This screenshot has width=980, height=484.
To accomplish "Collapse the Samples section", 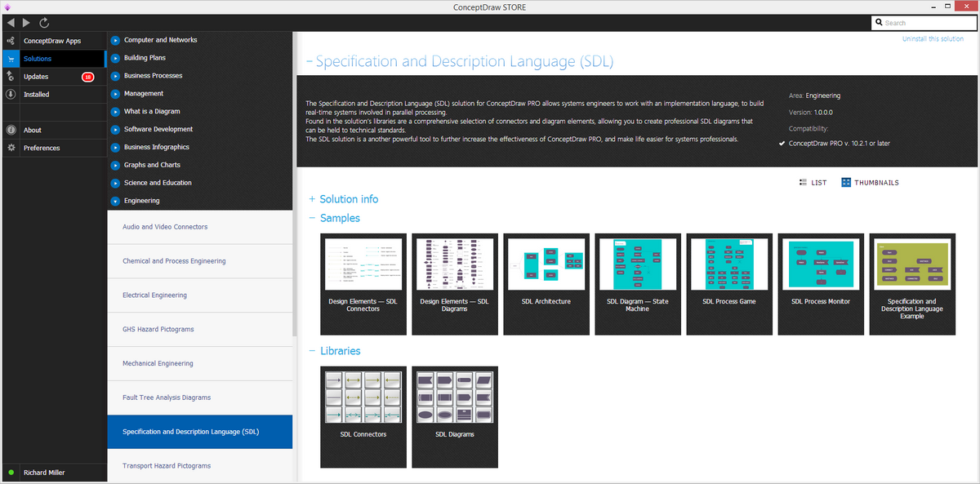I will pos(312,218).
